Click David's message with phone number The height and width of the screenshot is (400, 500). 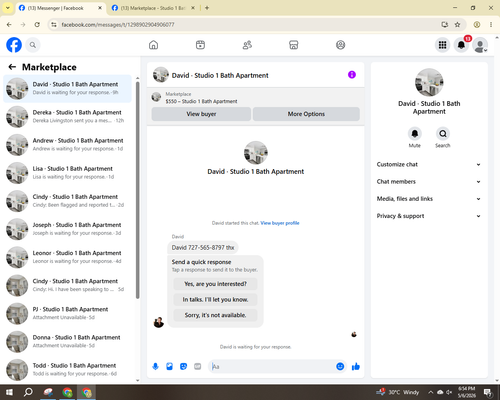[x=203, y=248]
